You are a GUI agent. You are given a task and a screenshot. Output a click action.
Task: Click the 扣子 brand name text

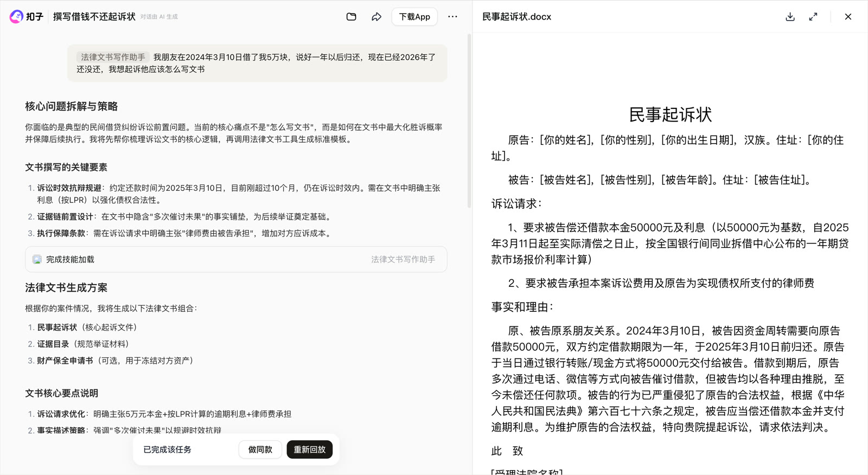click(35, 17)
